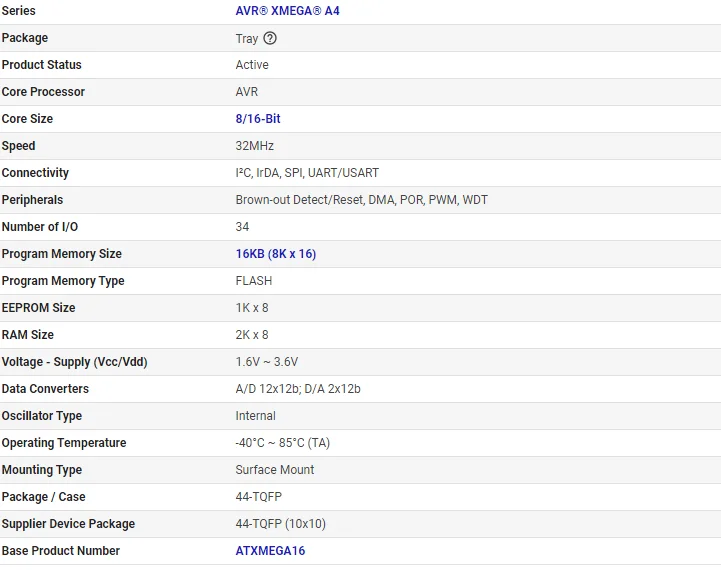
Task: Click the 32MHz speed value
Action: [254, 146]
